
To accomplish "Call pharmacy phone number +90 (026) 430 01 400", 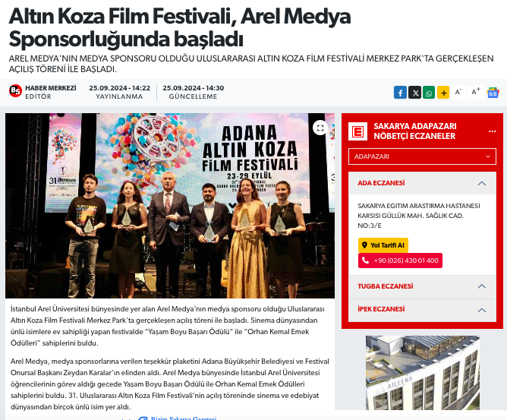I will coord(400,261).
